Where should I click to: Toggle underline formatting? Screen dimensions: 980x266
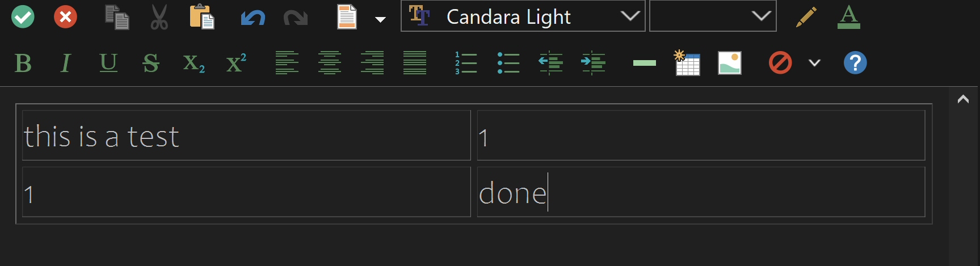[x=108, y=63]
